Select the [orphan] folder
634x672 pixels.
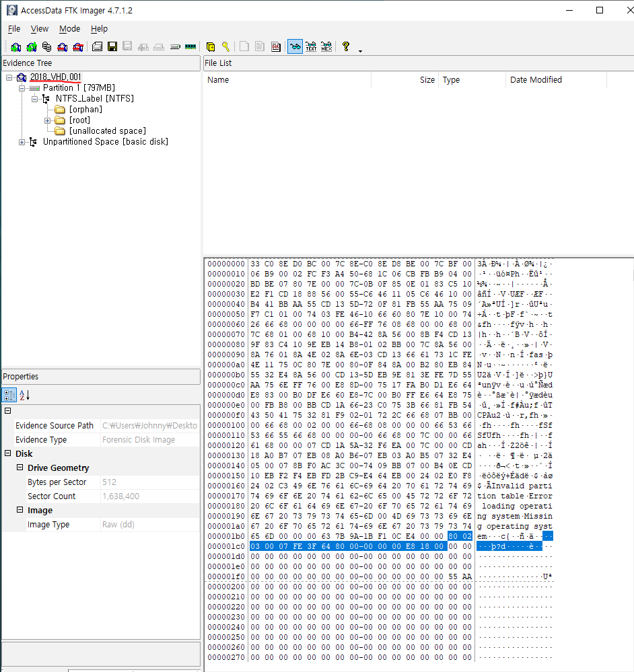(x=85, y=109)
